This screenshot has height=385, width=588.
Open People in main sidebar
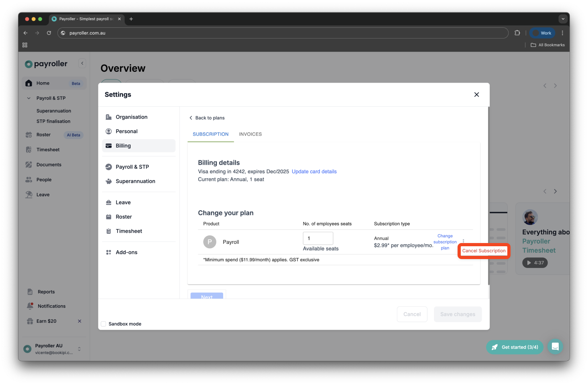coord(54,180)
